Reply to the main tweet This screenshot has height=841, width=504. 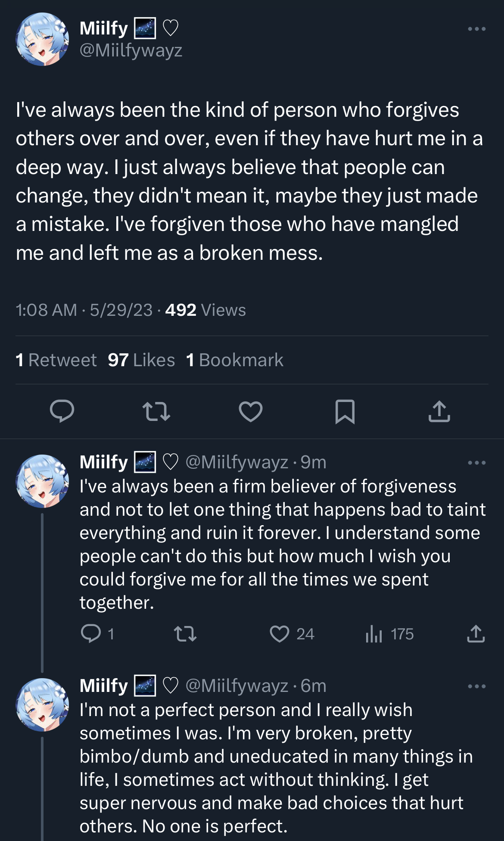(x=62, y=411)
